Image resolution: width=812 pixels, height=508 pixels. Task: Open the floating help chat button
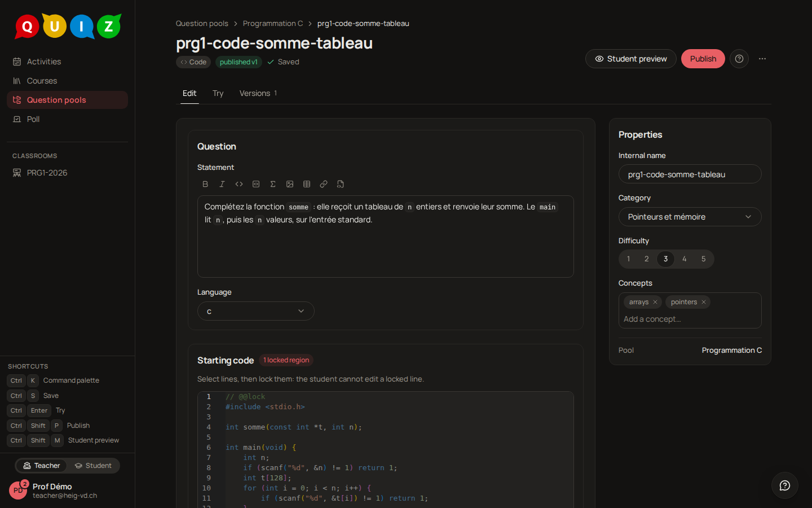tap(785, 485)
